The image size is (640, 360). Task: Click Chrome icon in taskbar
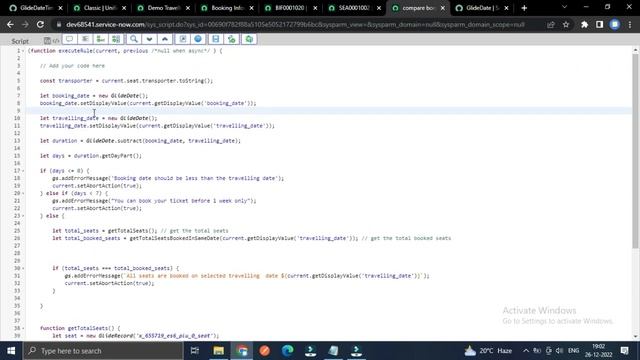pos(242,351)
